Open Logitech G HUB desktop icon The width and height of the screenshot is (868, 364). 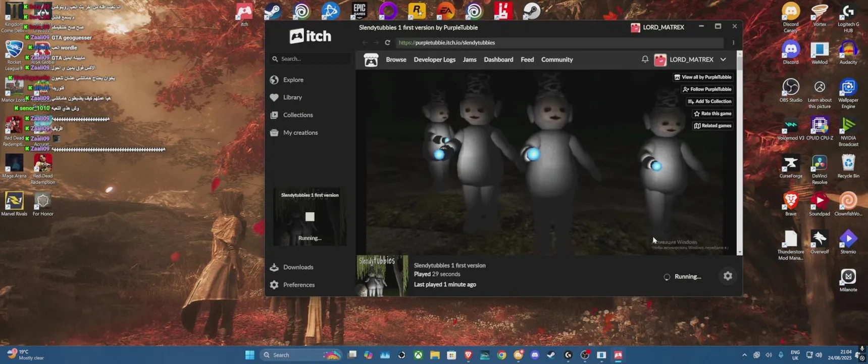pyautogui.click(x=848, y=17)
